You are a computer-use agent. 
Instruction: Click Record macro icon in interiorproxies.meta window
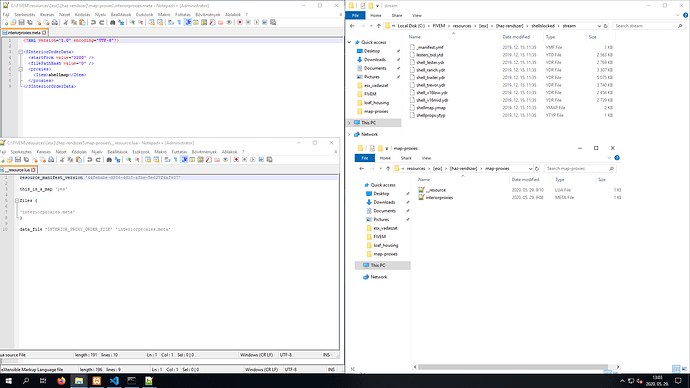240,22
